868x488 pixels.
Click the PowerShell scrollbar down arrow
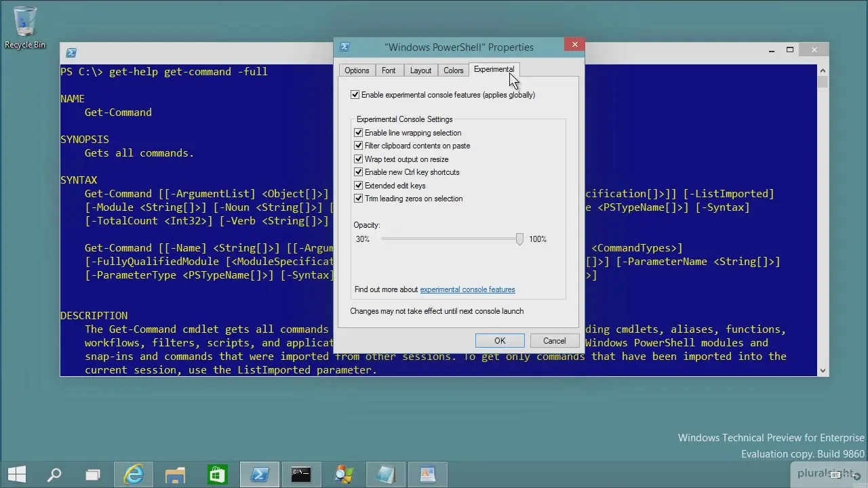[823, 370]
